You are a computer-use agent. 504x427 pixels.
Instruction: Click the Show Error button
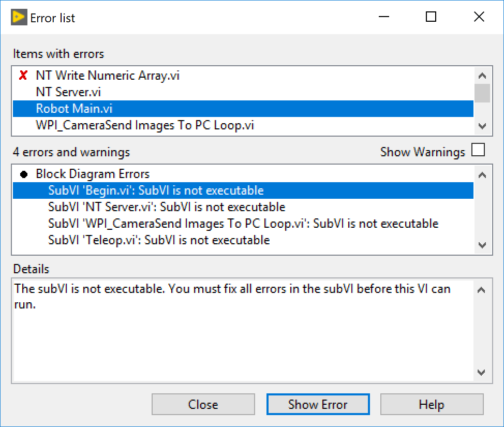(318, 404)
